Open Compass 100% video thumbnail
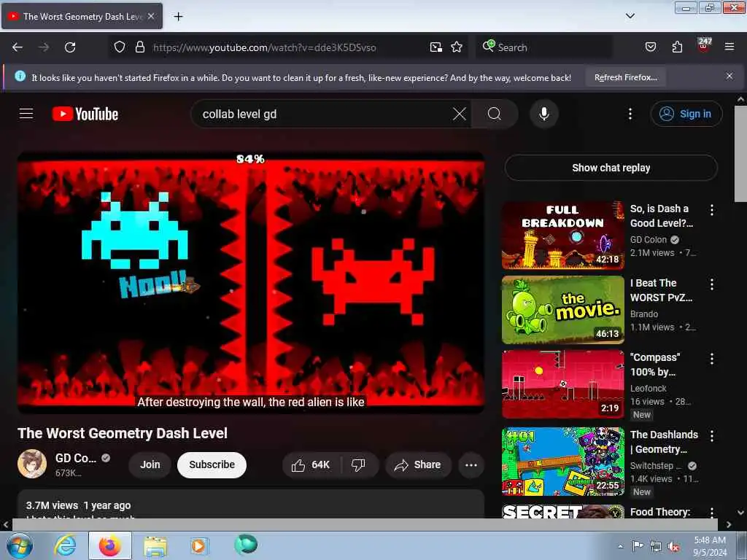The width and height of the screenshot is (747, 560). pyautogui.click(x=562, y=384)
